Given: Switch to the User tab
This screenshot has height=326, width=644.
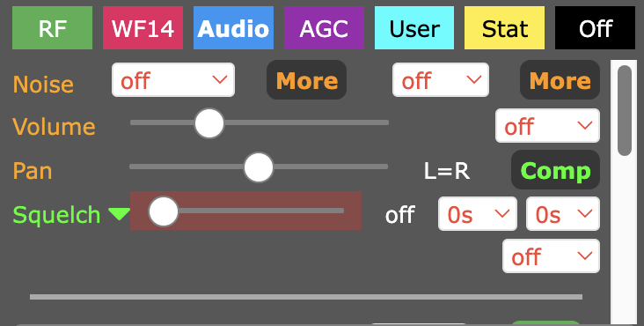Looking at the screenshot, I should tap(414, 28).
